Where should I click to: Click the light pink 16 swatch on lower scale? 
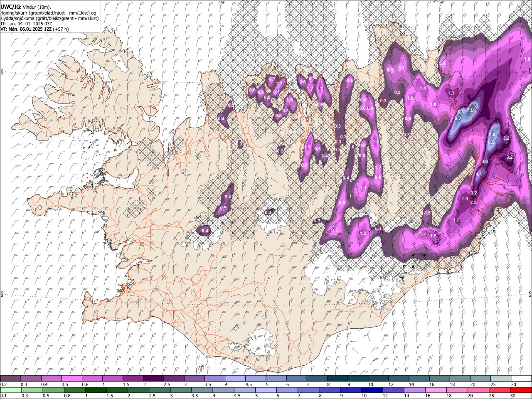click(435, 390)
